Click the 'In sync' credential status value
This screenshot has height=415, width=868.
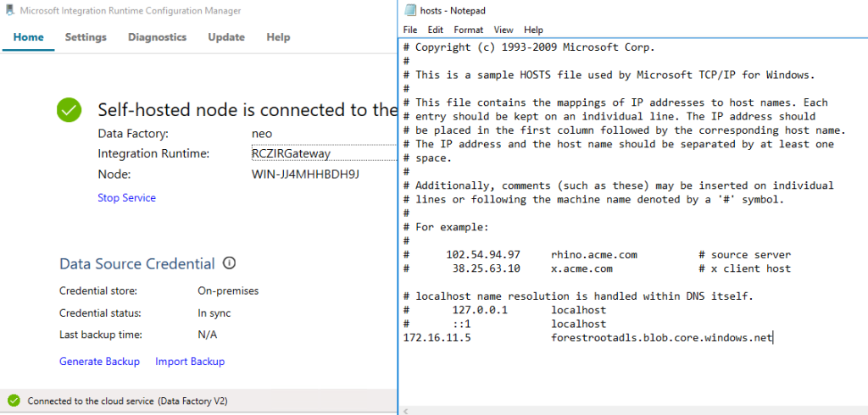click(x=214, y=313)
